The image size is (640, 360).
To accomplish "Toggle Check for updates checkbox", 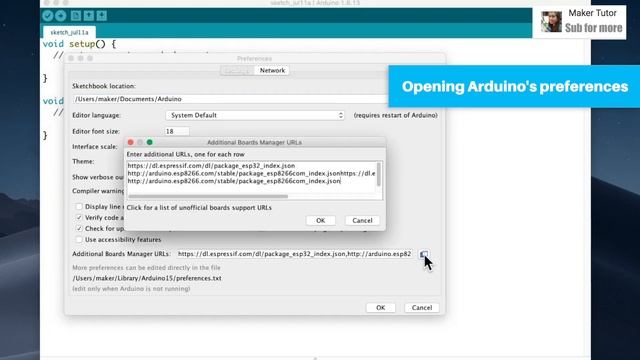I will tap(79, 228).
